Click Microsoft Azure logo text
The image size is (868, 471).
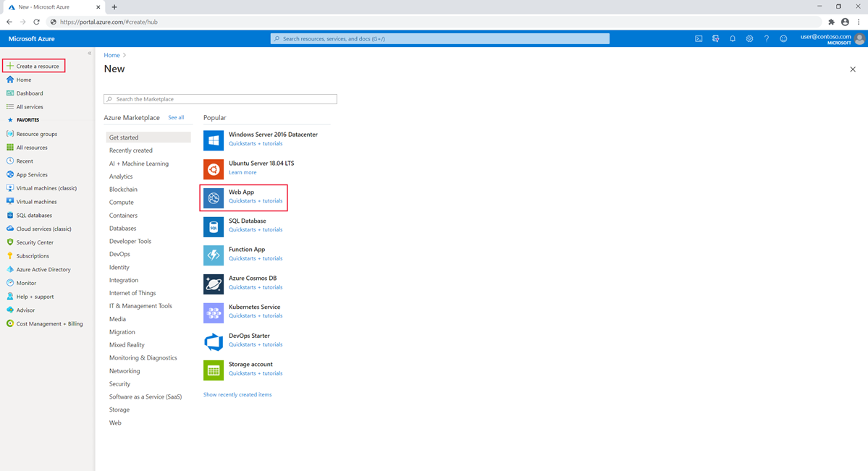click(32, 39)
